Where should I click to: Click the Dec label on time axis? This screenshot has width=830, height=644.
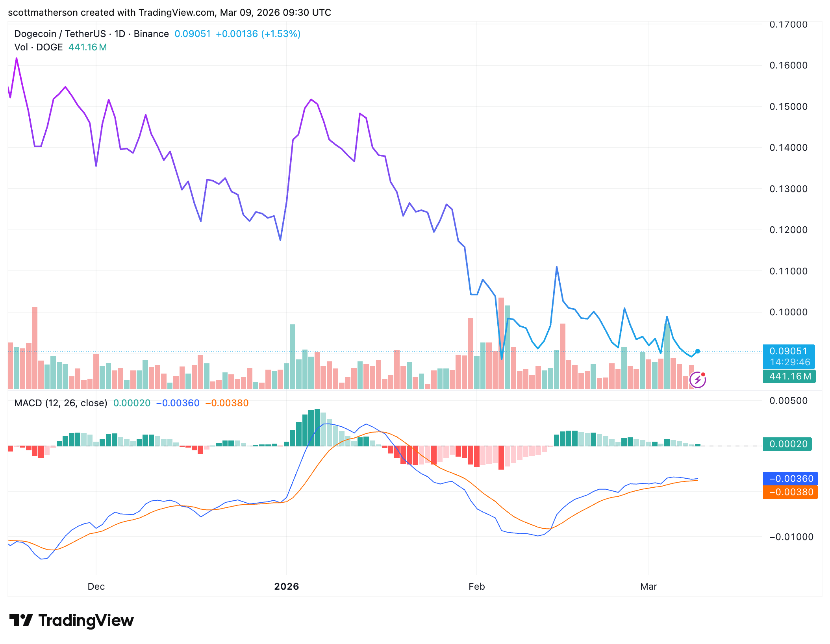click(x=96, y=587)
